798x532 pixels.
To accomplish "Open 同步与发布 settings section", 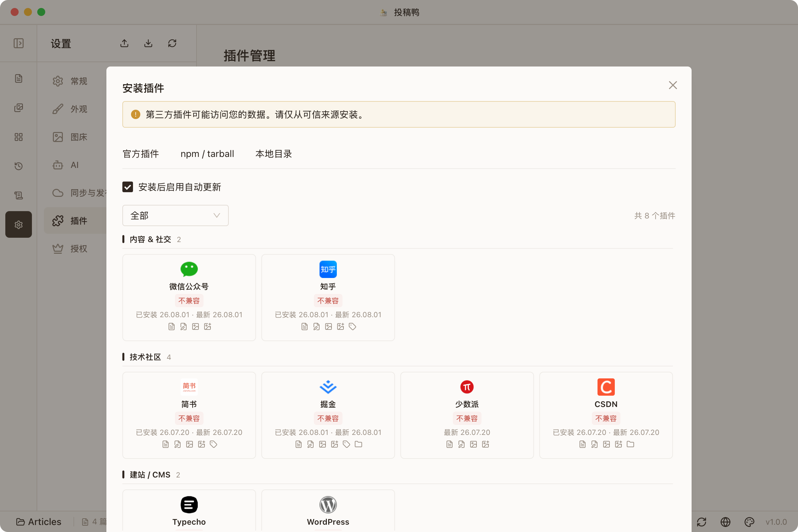I will (75, 193).
